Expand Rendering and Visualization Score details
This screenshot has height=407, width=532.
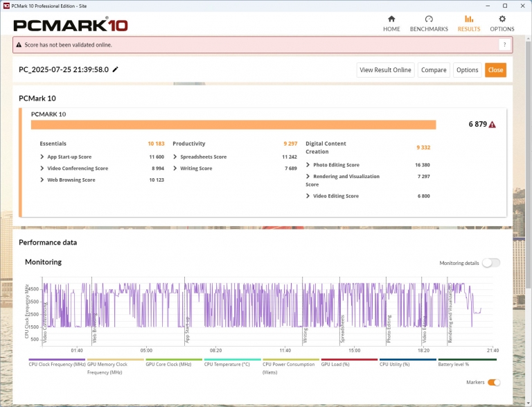click(x=308, y=176)
